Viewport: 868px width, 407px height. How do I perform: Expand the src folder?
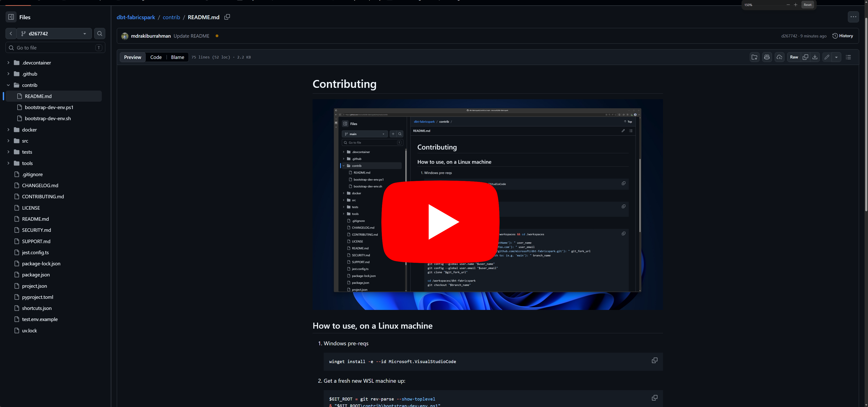coord(8,141)
